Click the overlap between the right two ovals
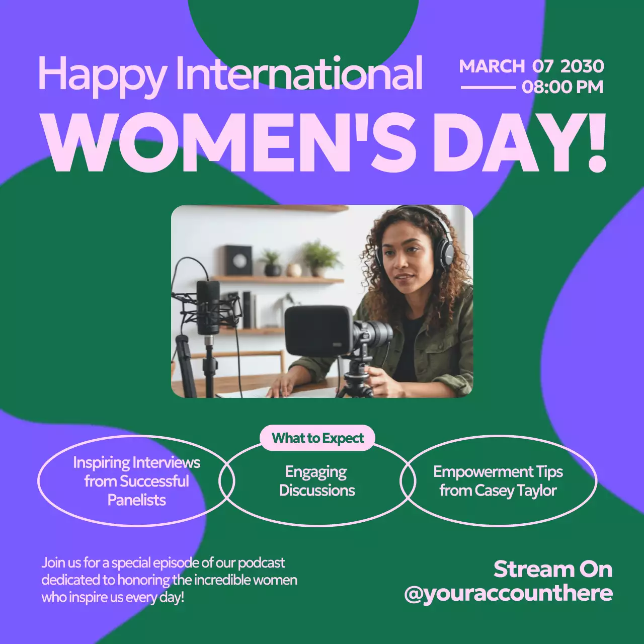644x644 pixels. 407,480
